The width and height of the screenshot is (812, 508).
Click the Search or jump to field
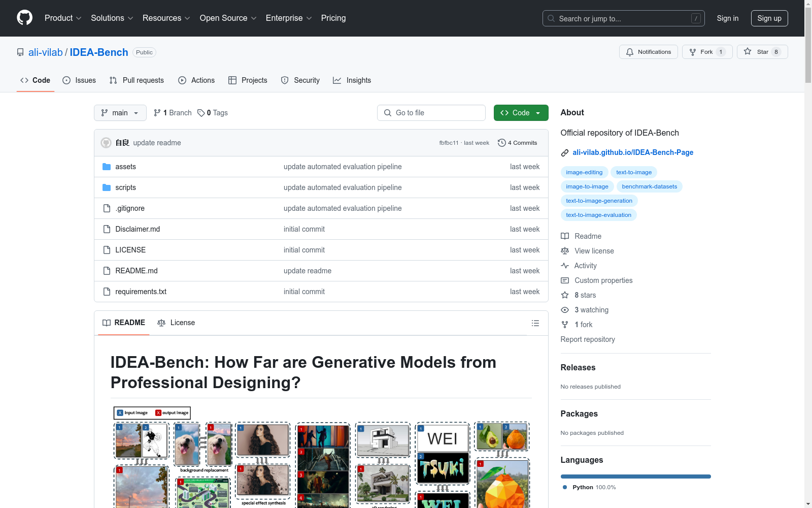coord(624,18)
